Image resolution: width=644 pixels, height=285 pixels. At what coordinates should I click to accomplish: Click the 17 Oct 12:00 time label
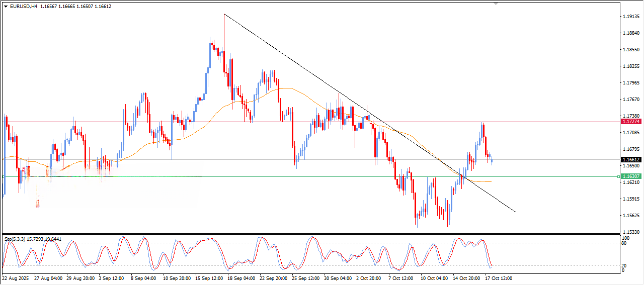[498, 278]
